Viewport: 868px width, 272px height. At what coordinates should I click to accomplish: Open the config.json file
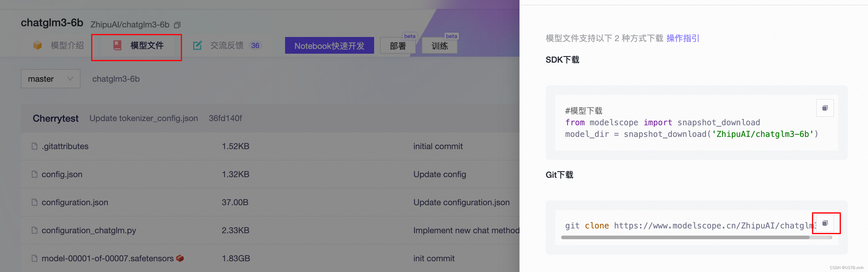pos(62,174)
